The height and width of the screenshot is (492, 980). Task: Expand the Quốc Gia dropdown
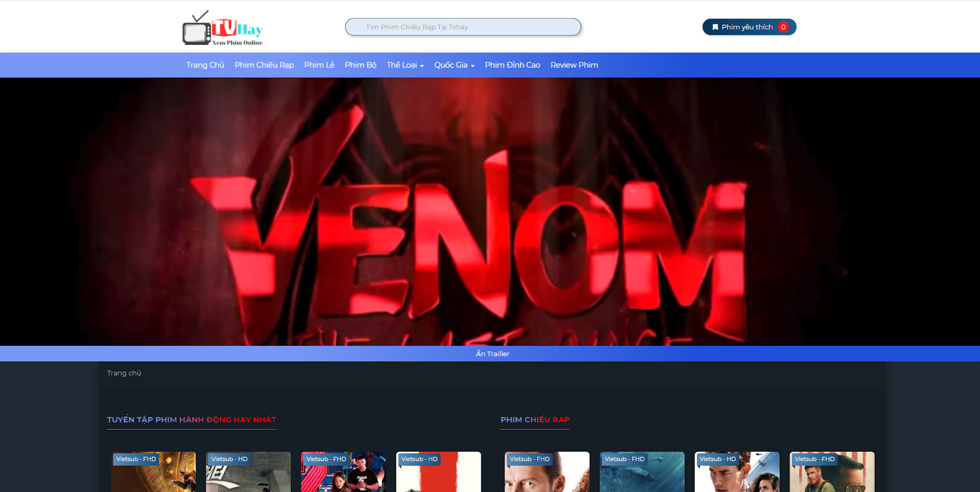[454, 65]
